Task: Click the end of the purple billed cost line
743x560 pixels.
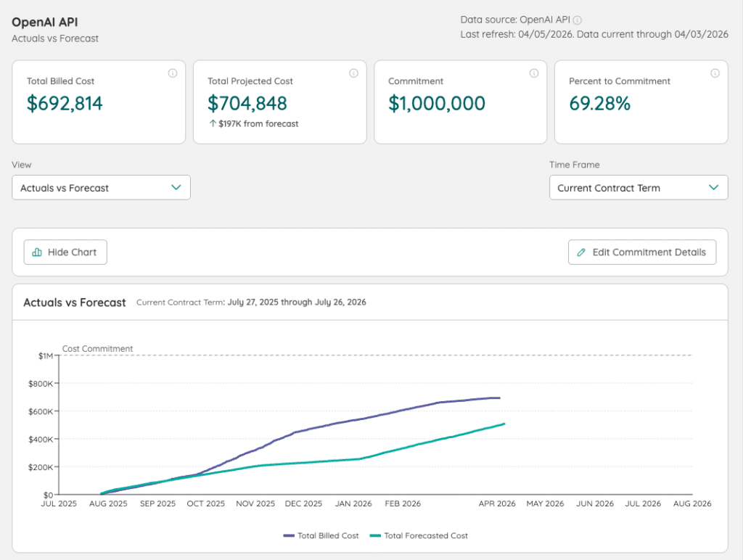Action: click(x=499, y=398)
